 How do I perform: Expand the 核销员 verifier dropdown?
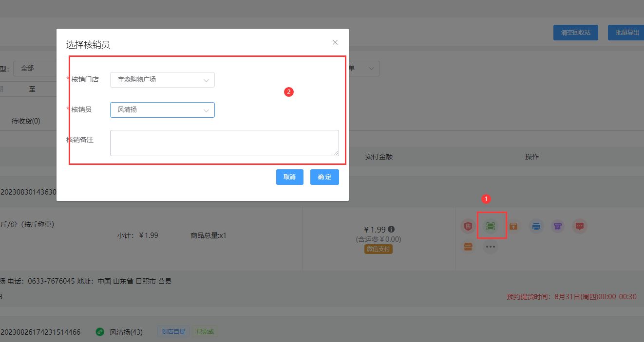162,110
